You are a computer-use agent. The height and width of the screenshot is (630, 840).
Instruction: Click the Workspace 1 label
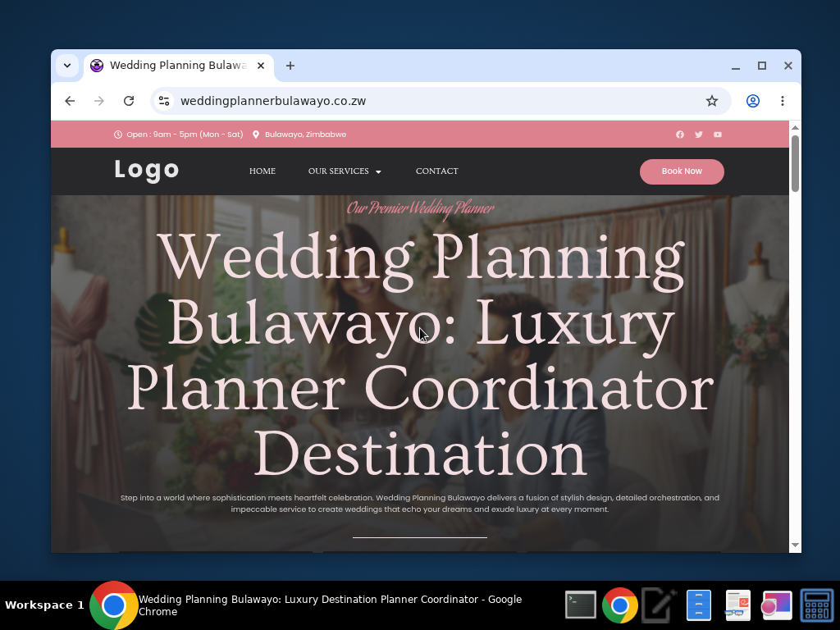(x=44, y=605)
